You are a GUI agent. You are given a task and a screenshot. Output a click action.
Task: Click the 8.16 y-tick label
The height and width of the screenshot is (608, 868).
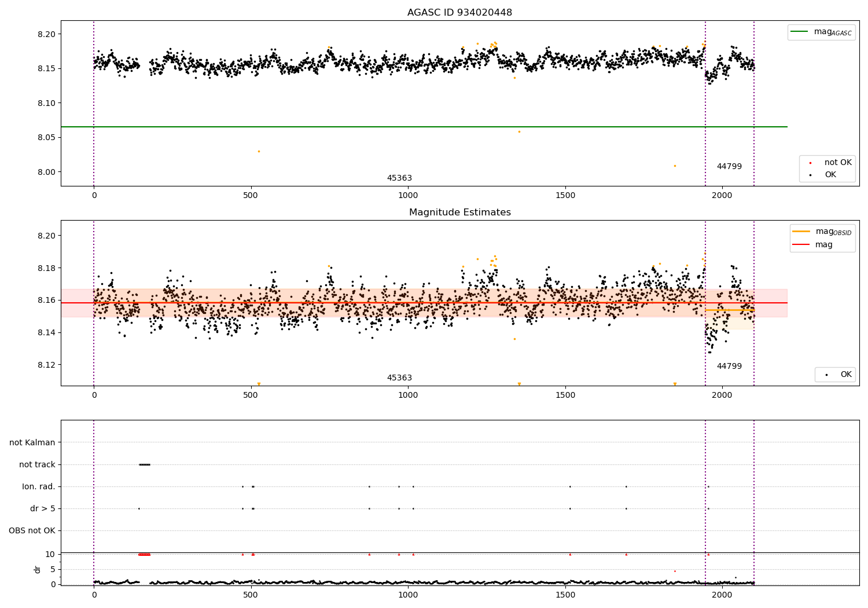tap(47, 300)
